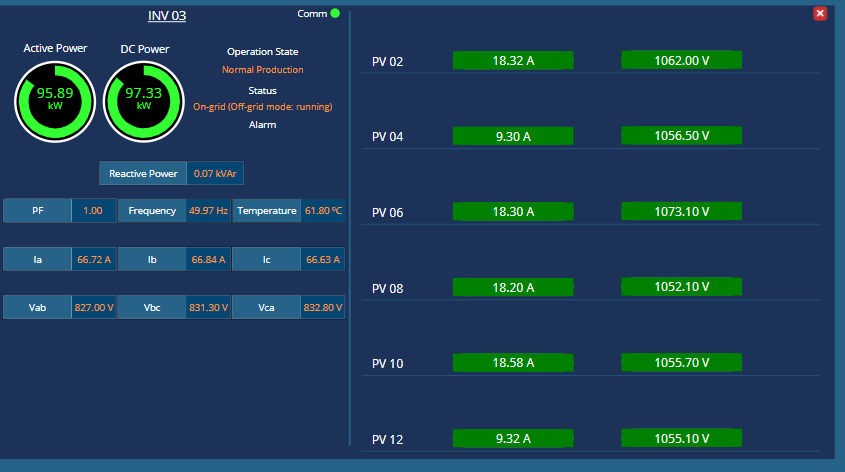Image resolution: width=845 pixels, height=472 pixels.
Task: Click the Active Power circular gauge
Action: (55, 98)
